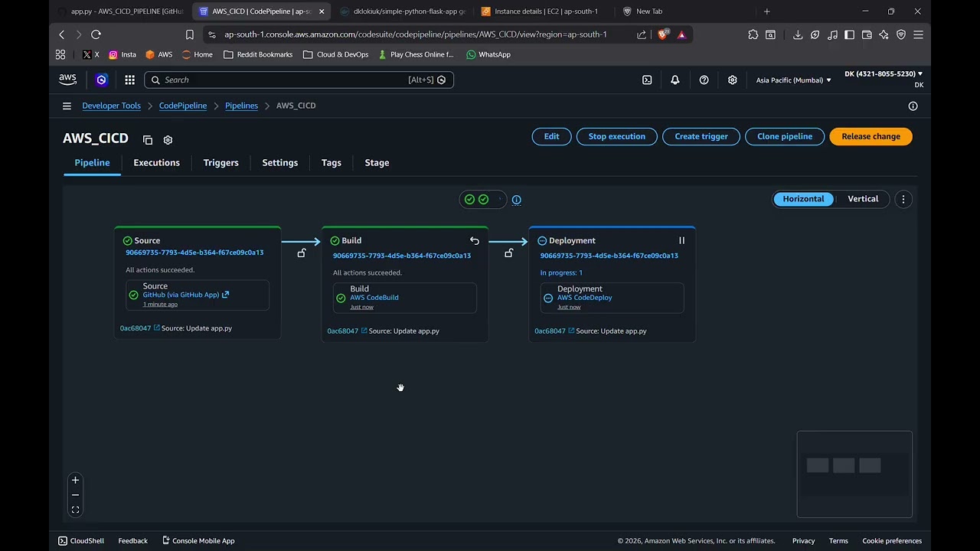Click the Edit pipeline button
The height and width of the screenshot is (551, 980).
551,136
